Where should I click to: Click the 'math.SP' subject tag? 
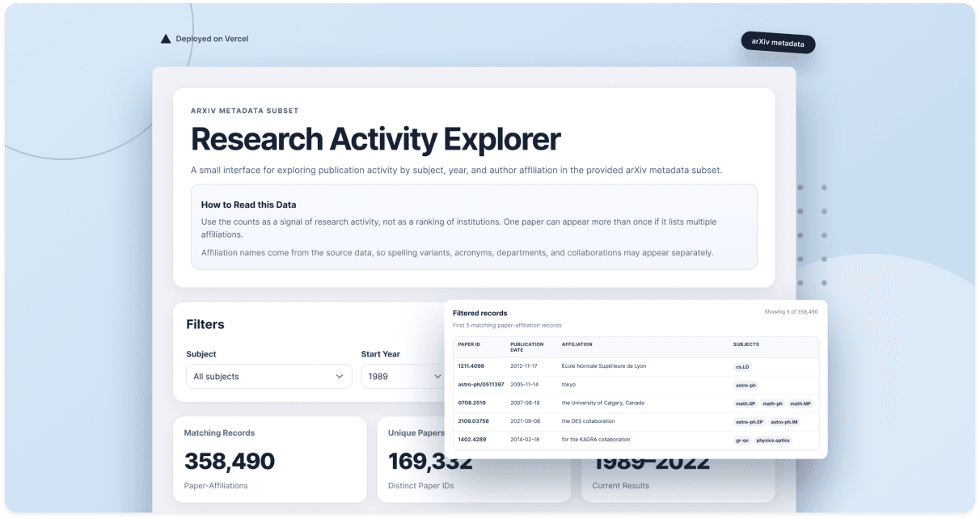pos(745,403)
